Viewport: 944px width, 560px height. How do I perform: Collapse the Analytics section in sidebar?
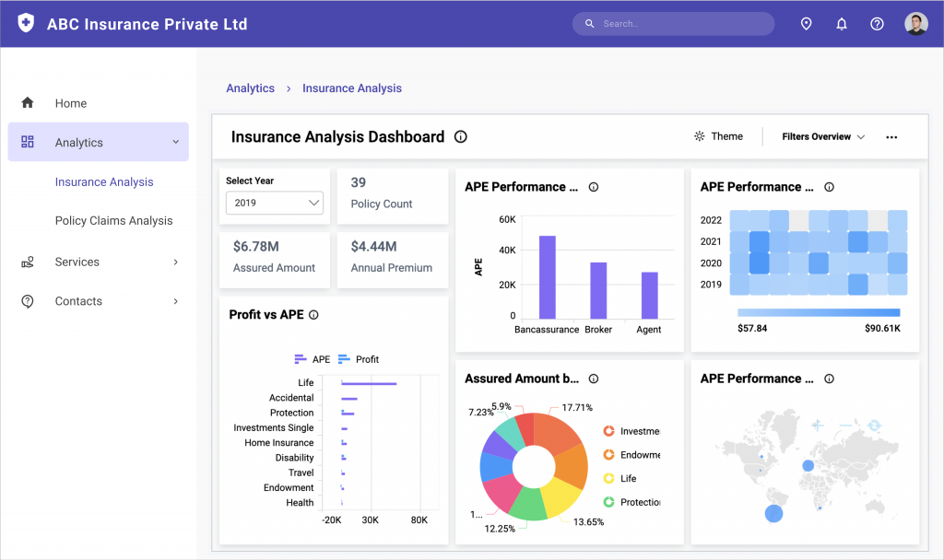click(175, 142)
